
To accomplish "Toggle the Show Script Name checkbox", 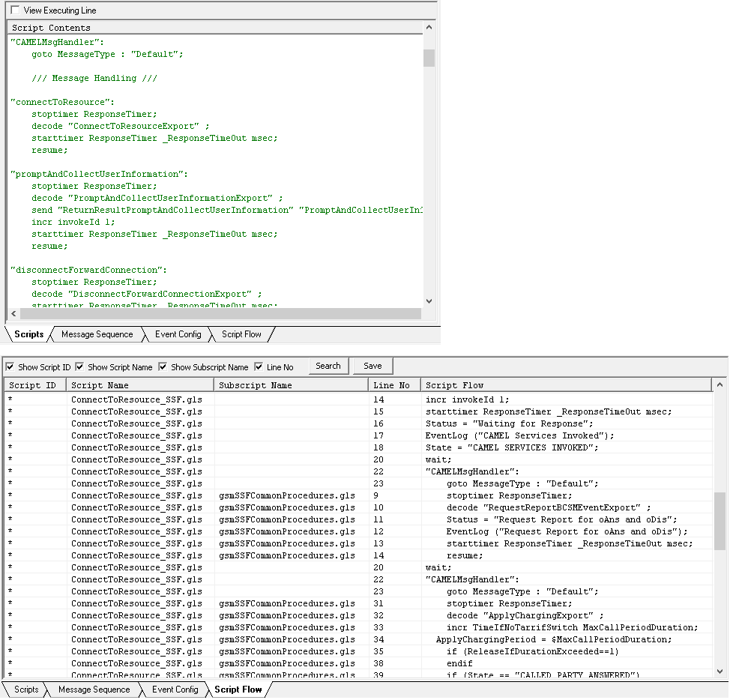I will [80, 367].
